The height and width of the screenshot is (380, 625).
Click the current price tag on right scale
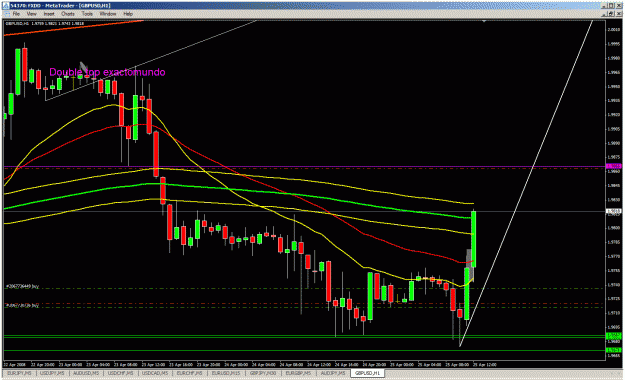tap(613, 211)
